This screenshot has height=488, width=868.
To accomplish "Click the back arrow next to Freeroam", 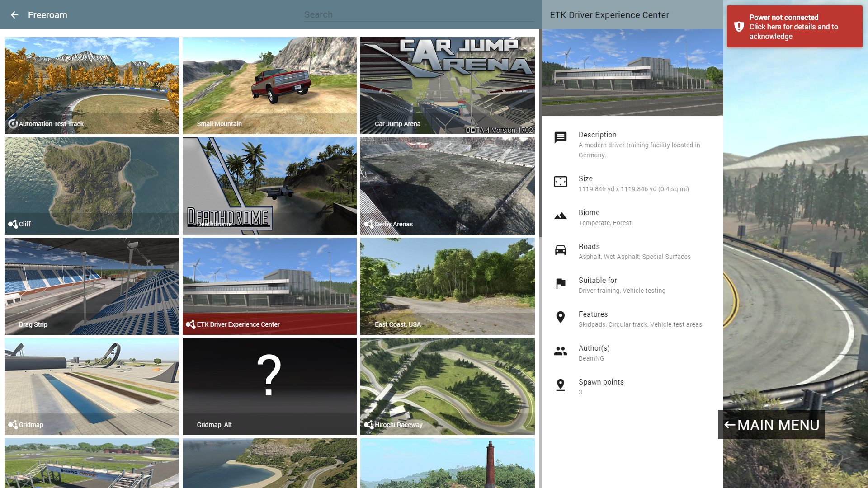I will [x=14, y=15].
